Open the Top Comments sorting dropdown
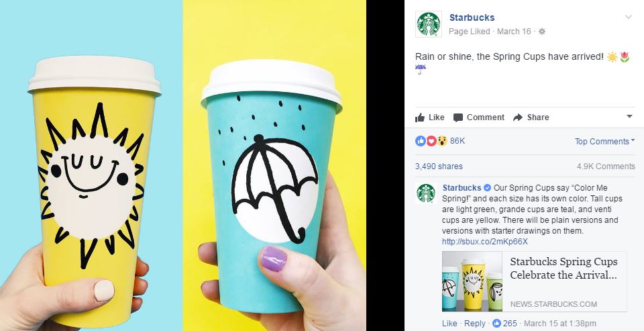 pos(604,142)
